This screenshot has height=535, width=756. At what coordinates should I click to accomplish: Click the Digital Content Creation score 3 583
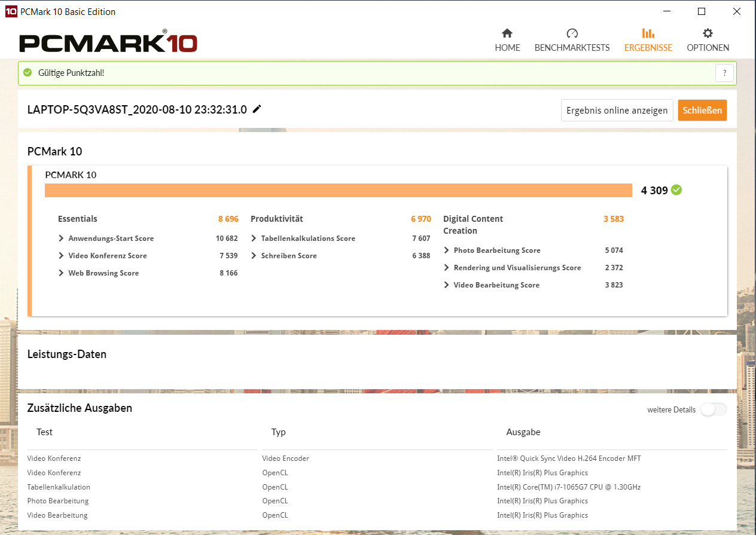coord(614,219)
